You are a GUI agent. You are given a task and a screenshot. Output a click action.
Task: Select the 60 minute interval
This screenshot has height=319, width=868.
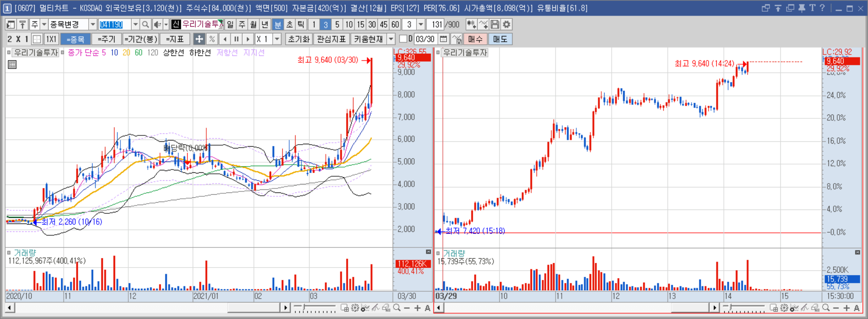pos(395,24)
